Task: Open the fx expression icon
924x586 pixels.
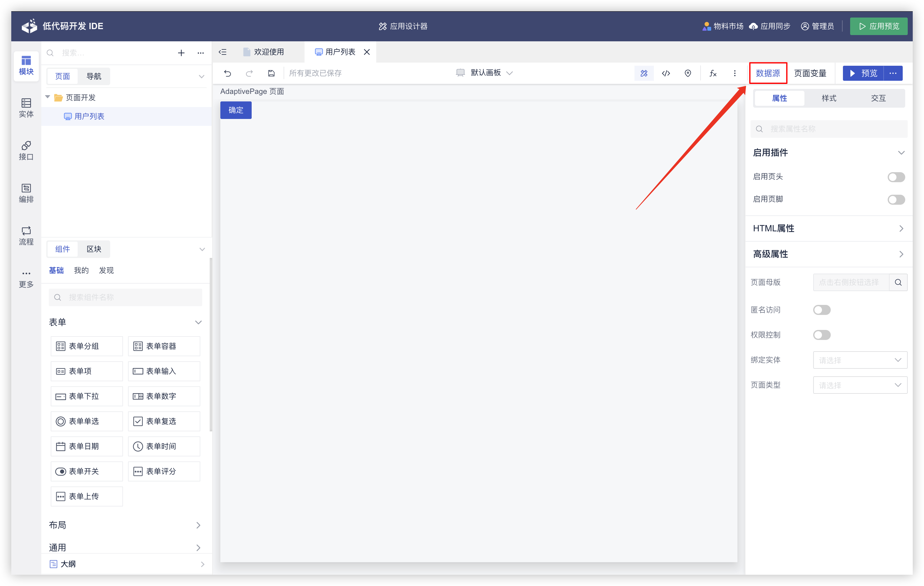Action: click(713, 73)
